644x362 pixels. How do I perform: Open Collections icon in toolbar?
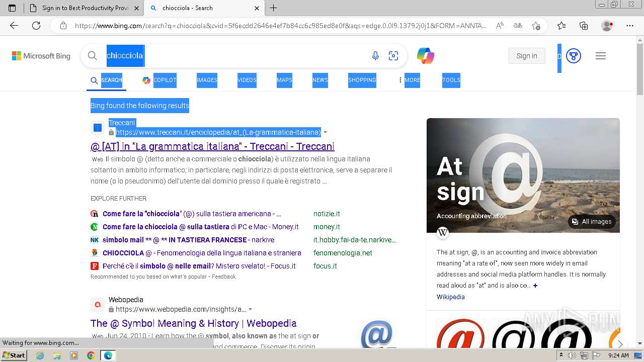click(584, 26)
